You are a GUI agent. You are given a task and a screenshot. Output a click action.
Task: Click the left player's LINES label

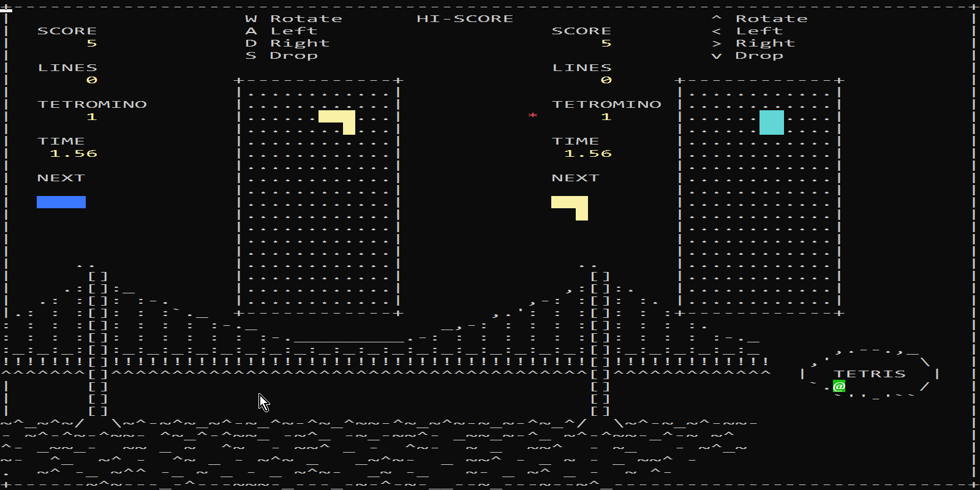click(x=67, y=67)
